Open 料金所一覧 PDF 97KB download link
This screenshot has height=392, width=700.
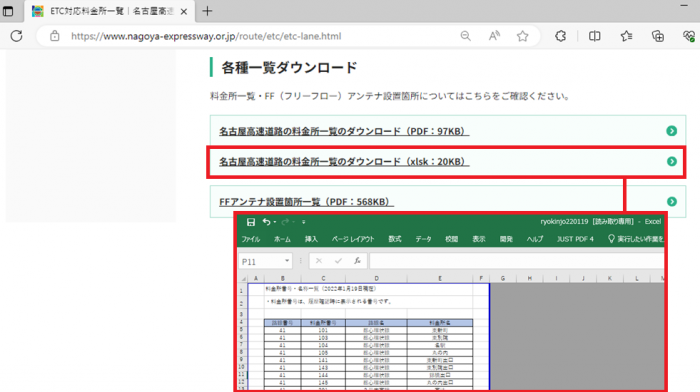[344, 131]
